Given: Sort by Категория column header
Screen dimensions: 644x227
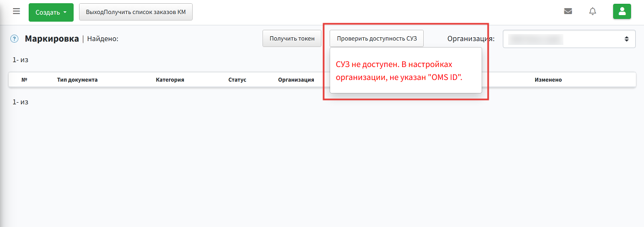Looking at the screenshot, I should pyautogui.click(x=170, y=79).
